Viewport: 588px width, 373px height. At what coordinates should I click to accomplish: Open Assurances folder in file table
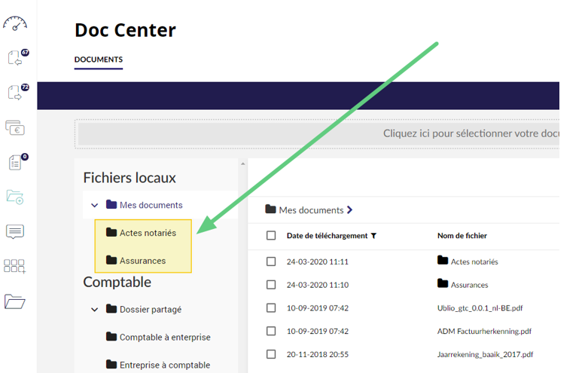(x=470, y=285)
